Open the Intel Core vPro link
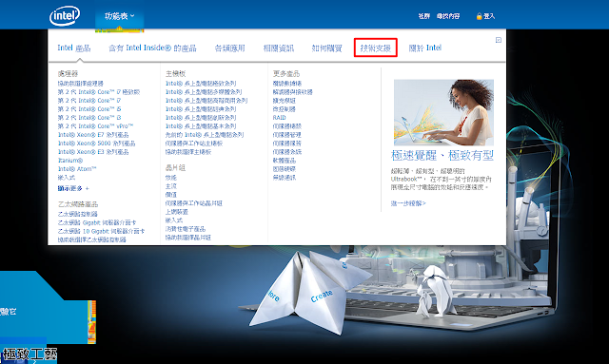The image size is (609, 364). pos(95,126)
